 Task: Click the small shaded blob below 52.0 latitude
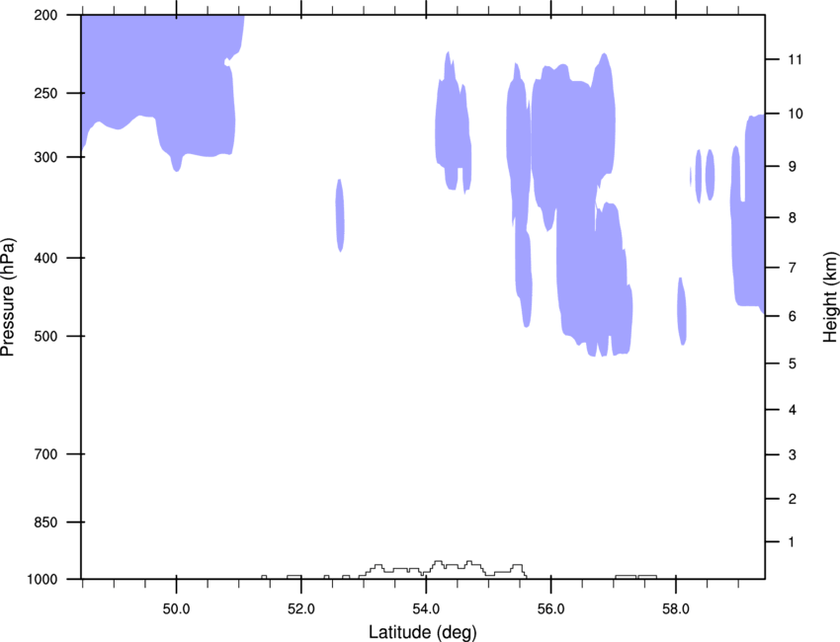(x=340, y=215)
